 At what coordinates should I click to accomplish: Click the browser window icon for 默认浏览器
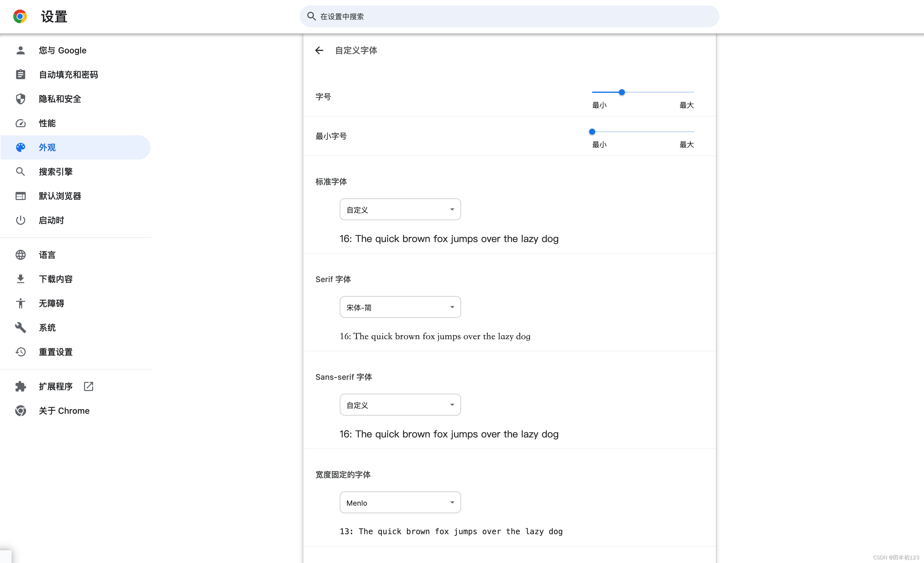(x=21, y=196)
